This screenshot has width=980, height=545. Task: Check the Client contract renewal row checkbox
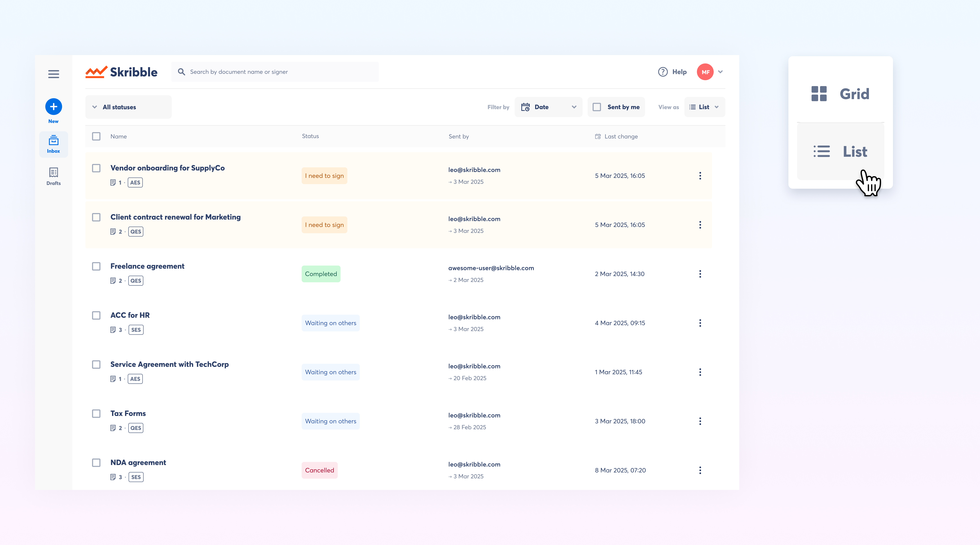click(96, 217)
